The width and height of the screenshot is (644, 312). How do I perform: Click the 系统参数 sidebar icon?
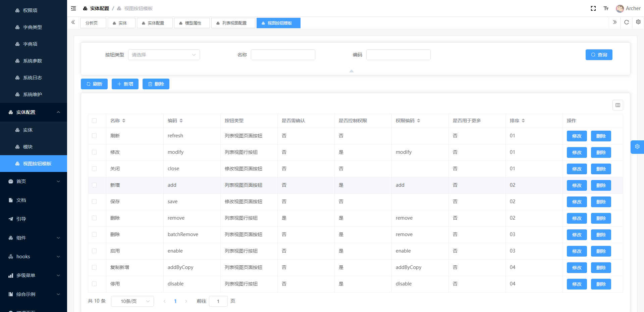click(x=17, y=61)
